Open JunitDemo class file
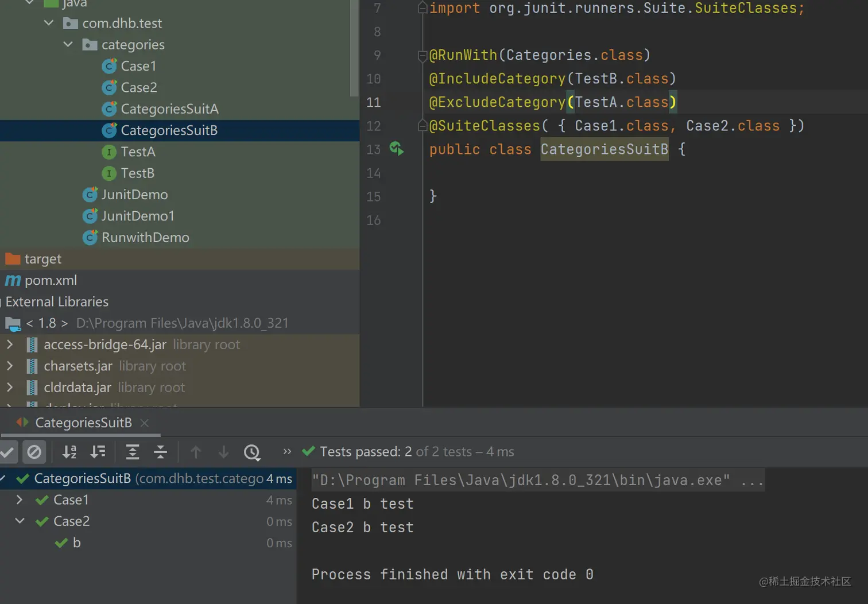Screen dimensions: 868x604 point(135,195)
